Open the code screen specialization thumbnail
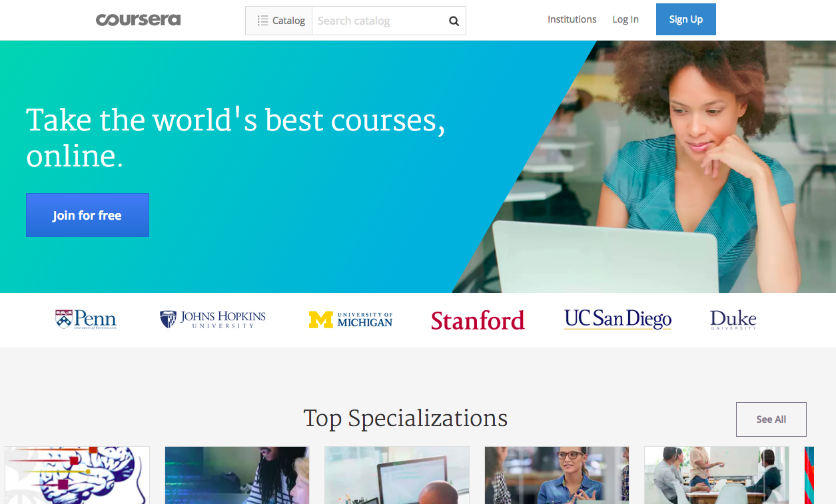The height and width of the screenshot is (504, 836). [x=236, y=475]
